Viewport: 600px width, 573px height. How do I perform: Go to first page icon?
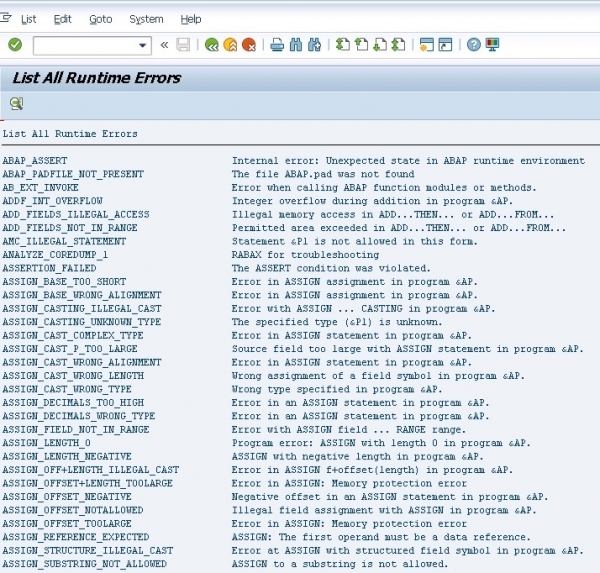(x=341, y=45)
